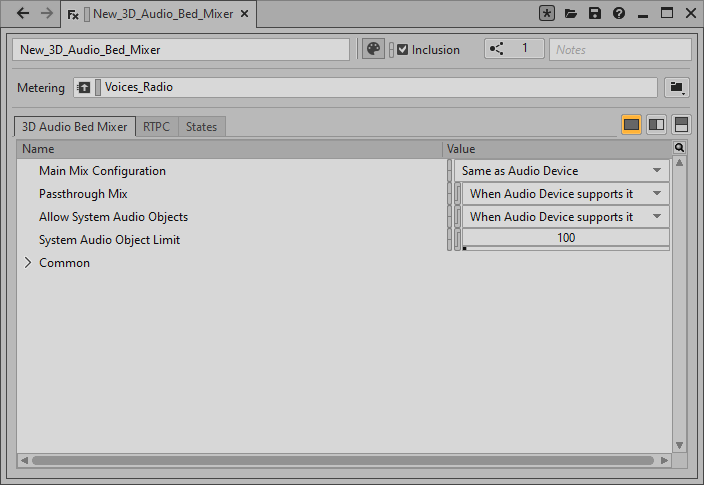The width and height of the screenshot is (704, 485).
Task: Open the Passthrough Mix dropdown
Action: click(x=565, y=194)
